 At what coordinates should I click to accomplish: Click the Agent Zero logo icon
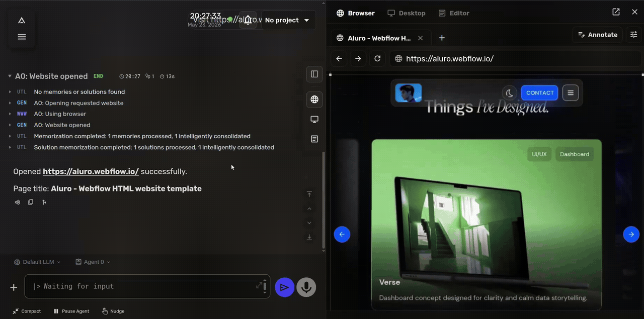[22, 21]
